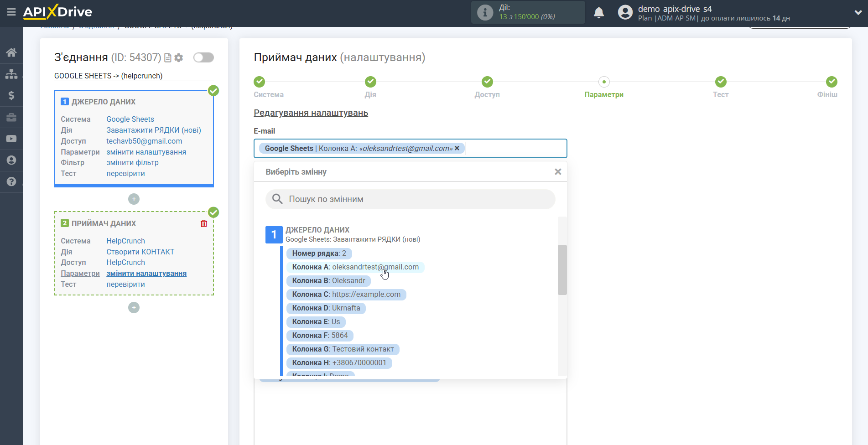Screen dimensions: 868x445
Task: Click the Дії actions counter box
Action: pos(528,12)
